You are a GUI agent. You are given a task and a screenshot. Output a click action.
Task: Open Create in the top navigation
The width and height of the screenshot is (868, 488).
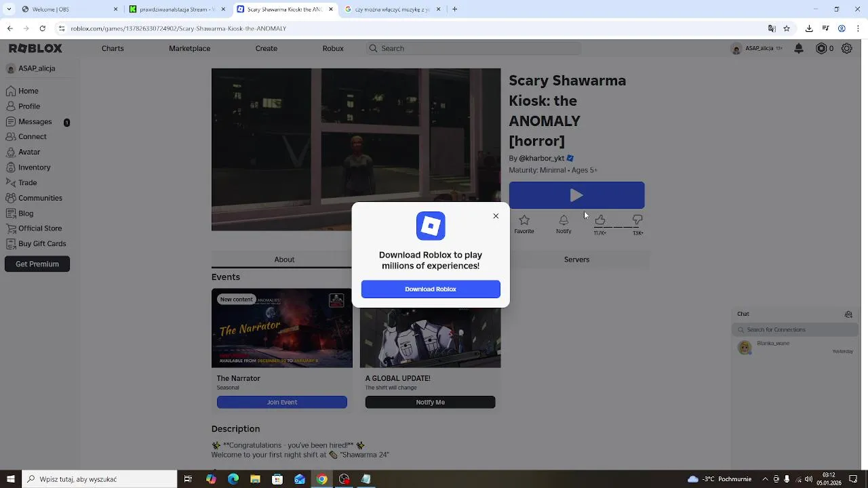point(267,49)
